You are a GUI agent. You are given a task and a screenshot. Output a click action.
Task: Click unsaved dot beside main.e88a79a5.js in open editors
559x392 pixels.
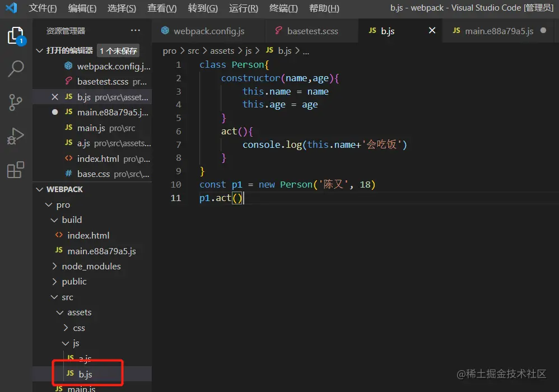coord(55,112)
